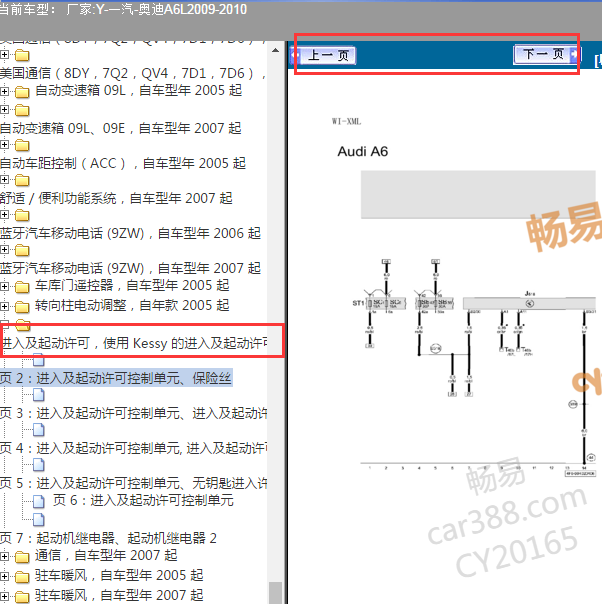
Task: Open 页 5：无钥匙进入 entry
Action: [x=134, y=483]
